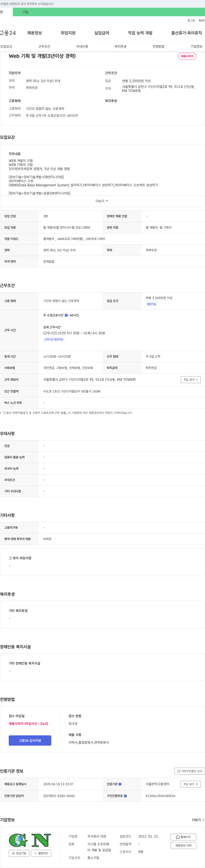Viewport: 205px width, 868px height.
Task: Jump to 근무조건 section tab
Action: [x=44, y=46]
